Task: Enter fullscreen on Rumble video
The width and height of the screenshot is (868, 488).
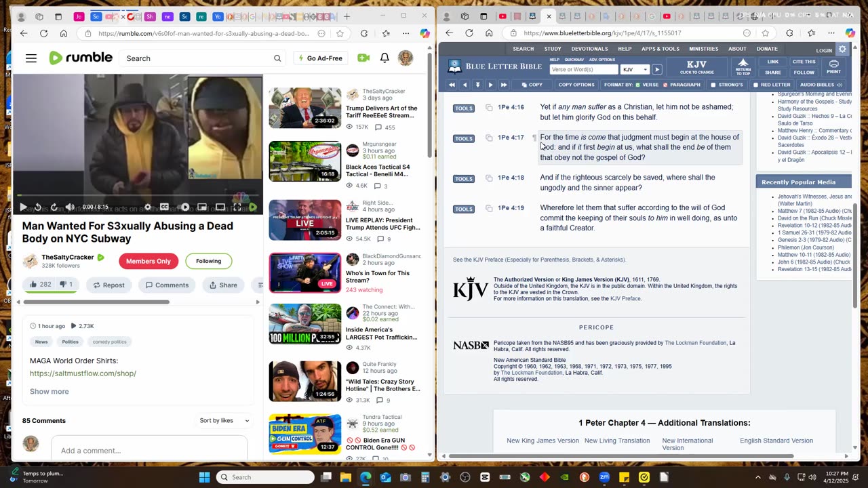Action: [237, 207]
